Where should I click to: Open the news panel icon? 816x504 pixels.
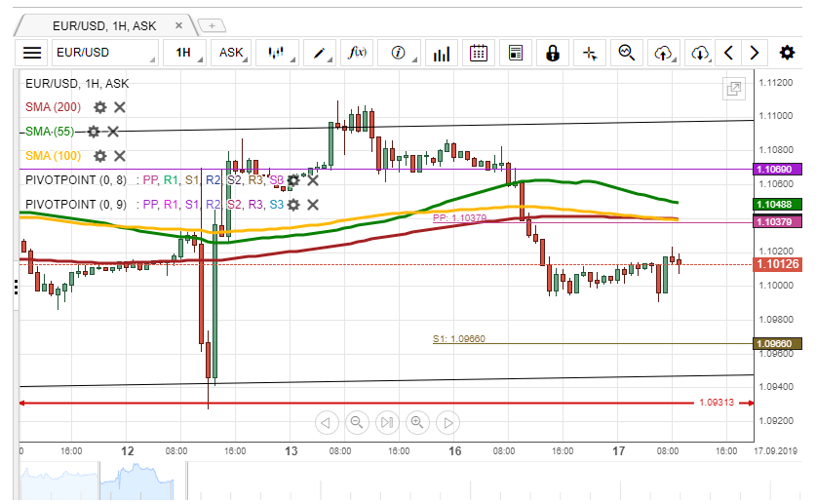tap(515, 53)
